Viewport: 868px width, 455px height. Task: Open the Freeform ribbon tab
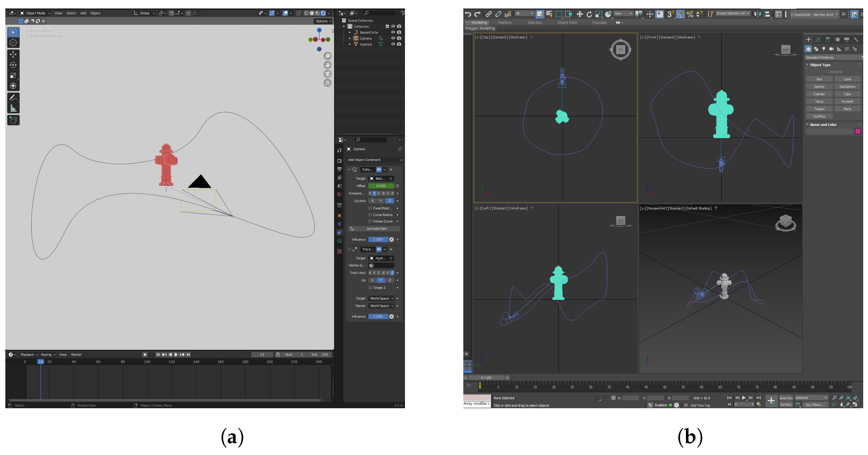pyautogui.click(x=504, y=23)
